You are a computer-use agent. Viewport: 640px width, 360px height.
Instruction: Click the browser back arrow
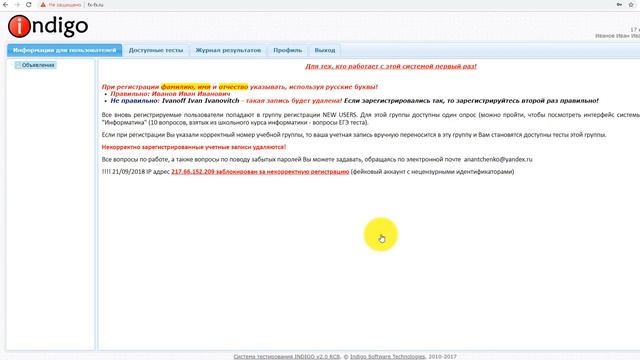tap(5, 4)
